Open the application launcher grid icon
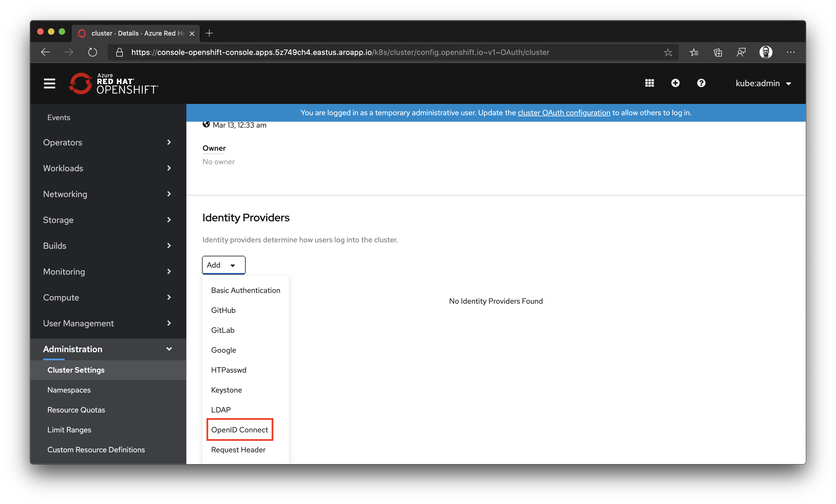This screenshot has height=504, width=836. tap(649, 83)
